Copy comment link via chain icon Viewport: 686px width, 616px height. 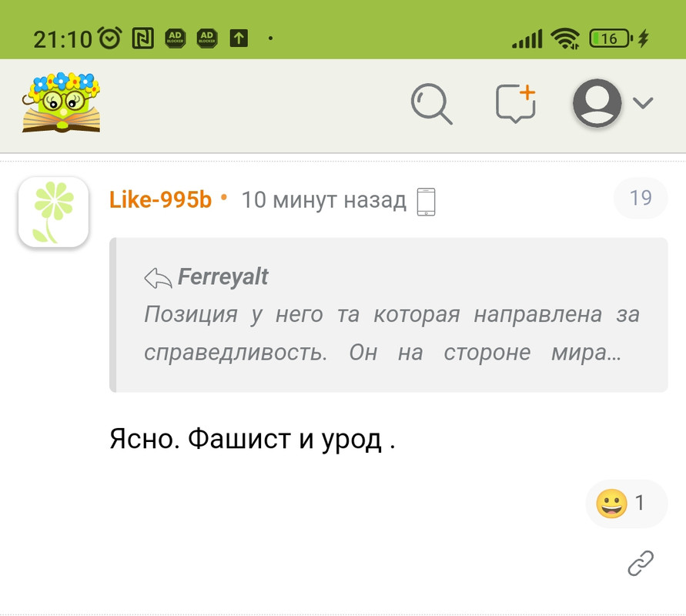641,563
